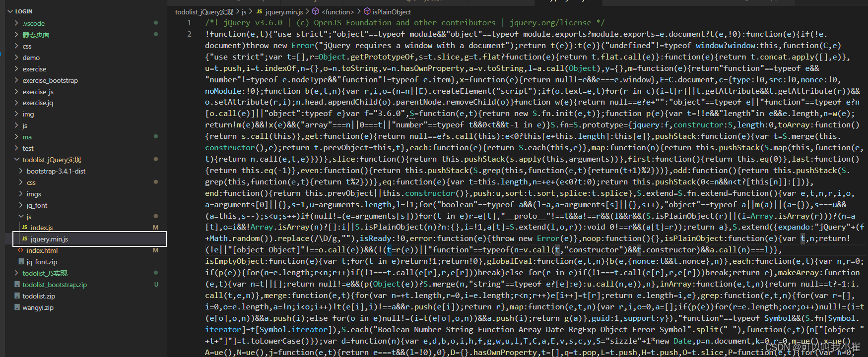Expand the todolist_JS实现 folder chevron

(16, 273)
